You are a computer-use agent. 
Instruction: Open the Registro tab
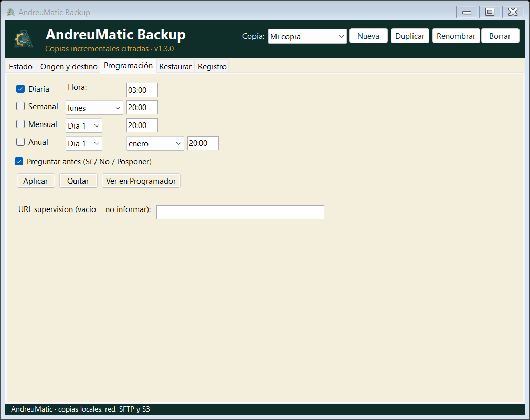(x=213, y=67)
